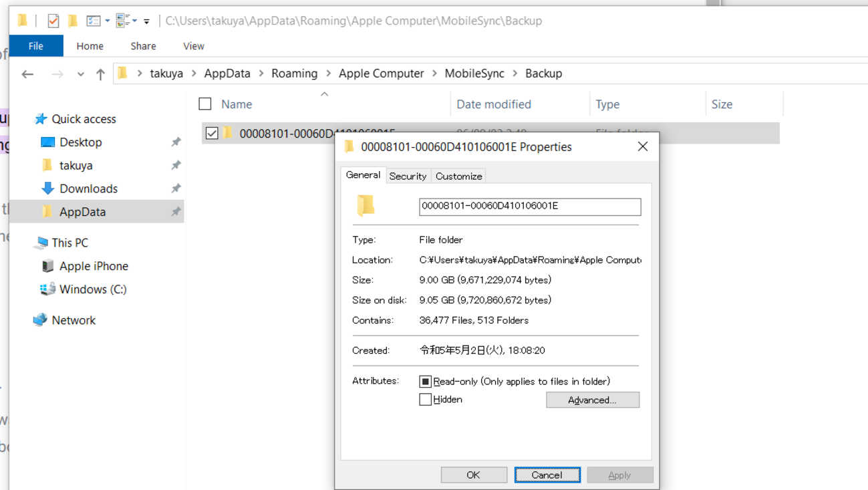Expand the chevron between MobileSync and Backup
Image resolution: width=868 pixels, height=490 pixels.
[515, 74]
